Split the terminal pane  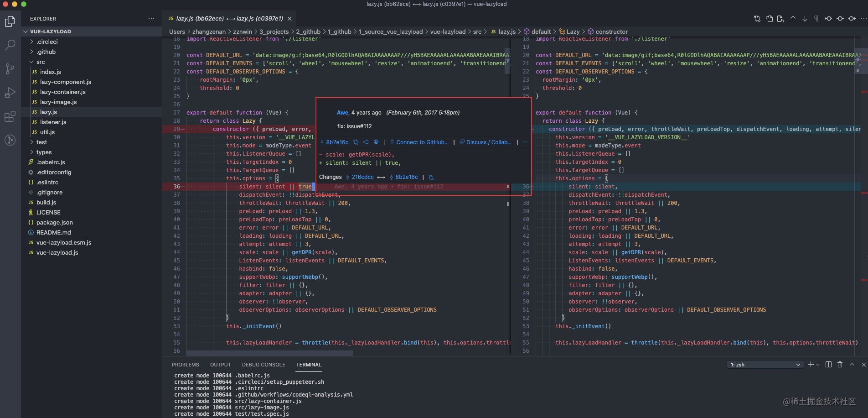tap(828, 364)
